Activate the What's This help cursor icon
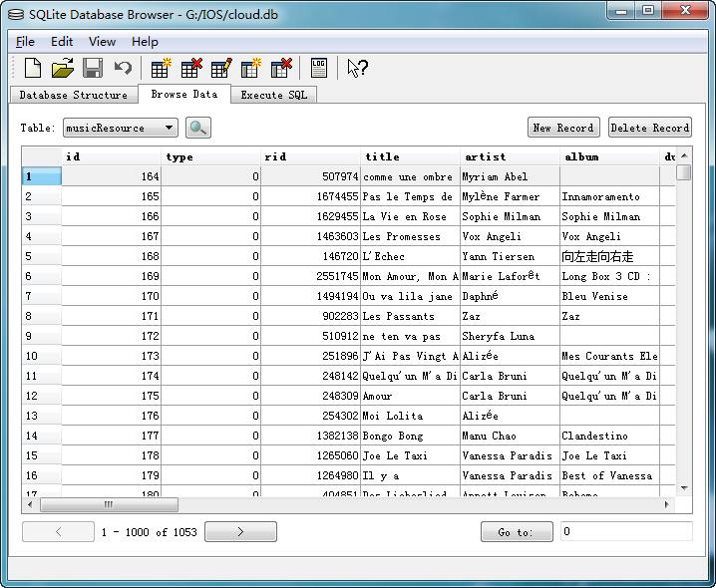This screenshot has height=588, width=716. [356, 68]
